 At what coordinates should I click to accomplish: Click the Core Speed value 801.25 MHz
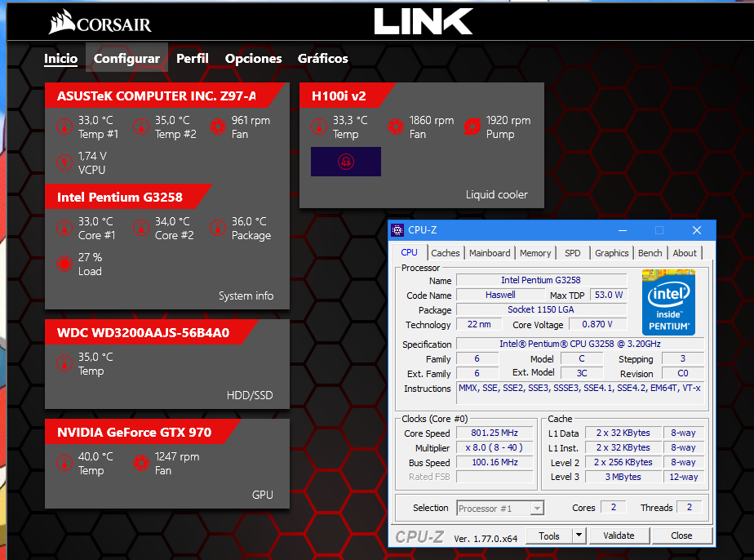coord(495,433)
